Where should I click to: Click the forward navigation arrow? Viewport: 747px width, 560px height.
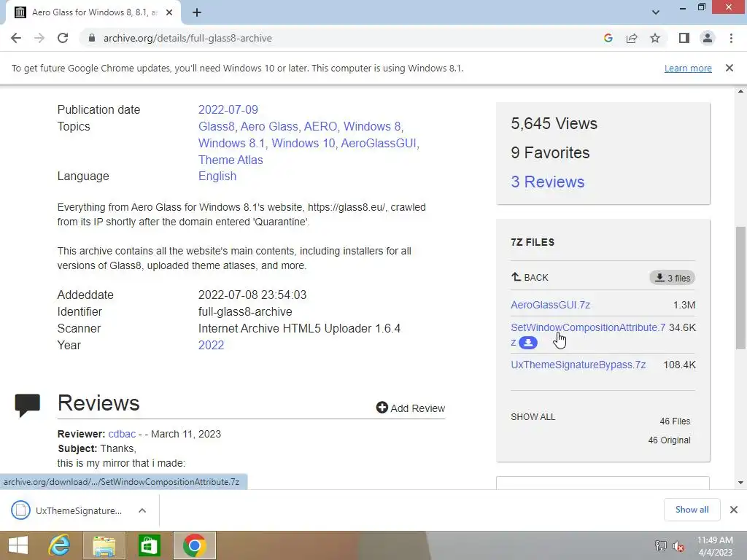click(x=39, y=38)
